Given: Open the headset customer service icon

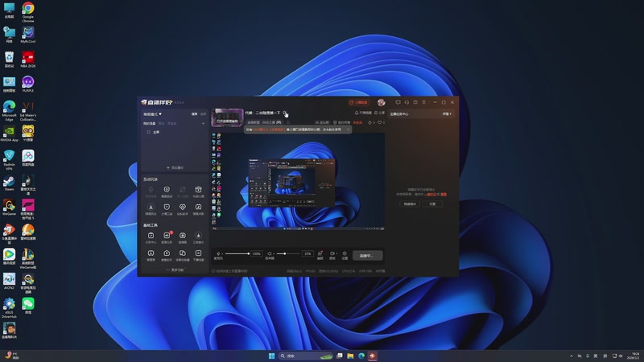Looking at the screenshot, I should pyautogui.click(x=407, y=102).
